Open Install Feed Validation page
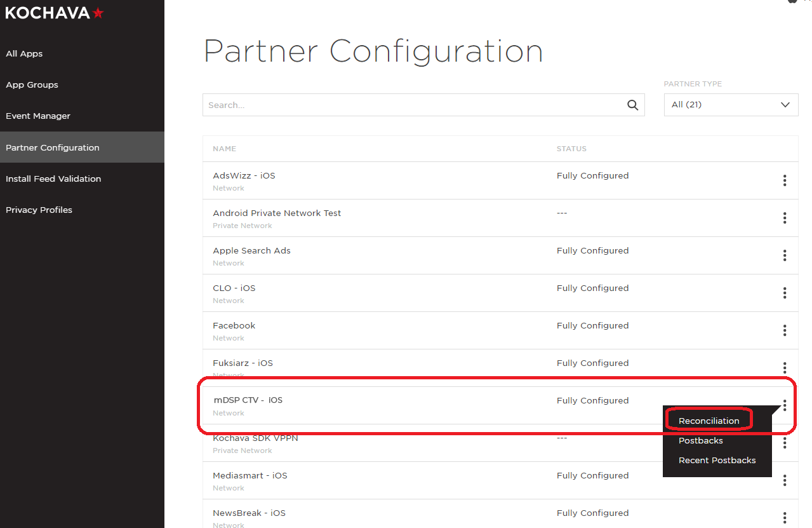 point(53,179)
